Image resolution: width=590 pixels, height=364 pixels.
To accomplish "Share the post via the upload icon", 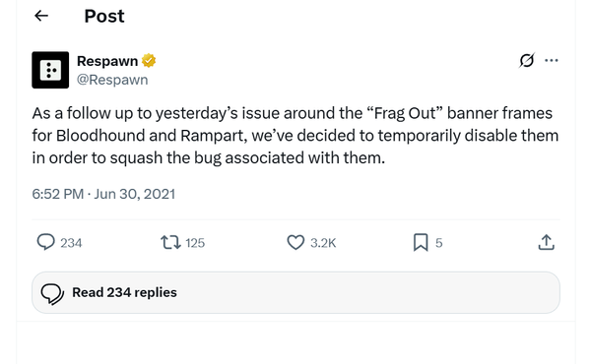I will tap(547, 242).
